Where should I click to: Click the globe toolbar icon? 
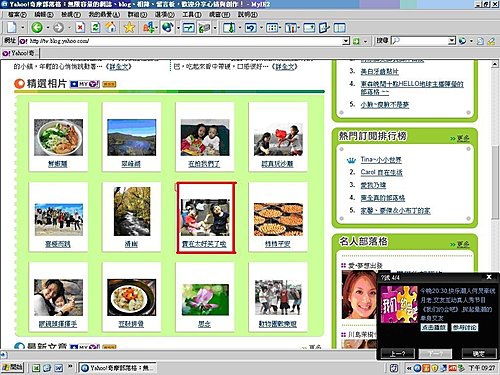point(167,27)
